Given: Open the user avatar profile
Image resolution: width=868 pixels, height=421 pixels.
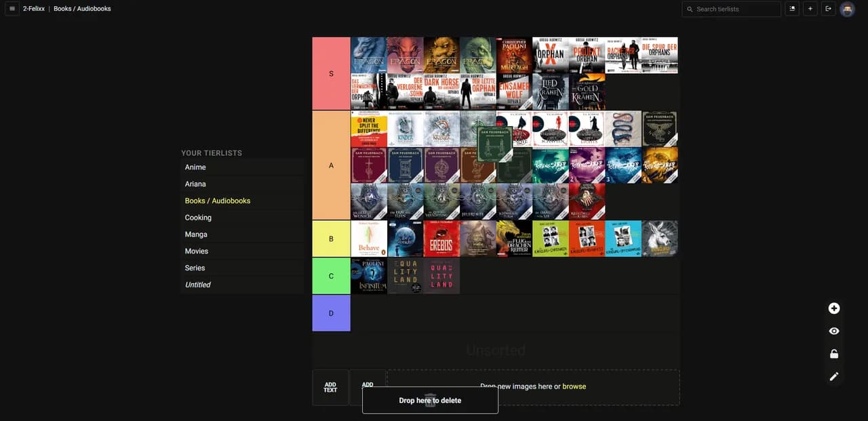Looking at the screenshot, I should coord(847,9).
